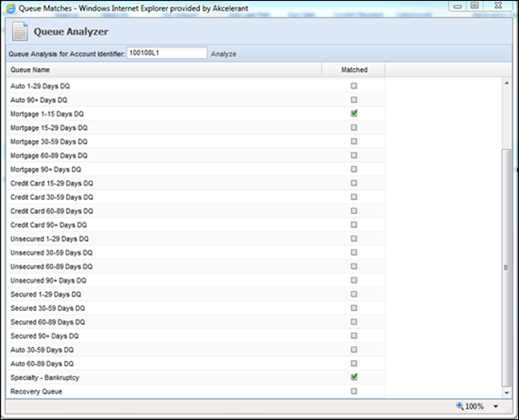Click the Matched column header
The height and width of the screenshot is (420, 519).
point(354,70)
